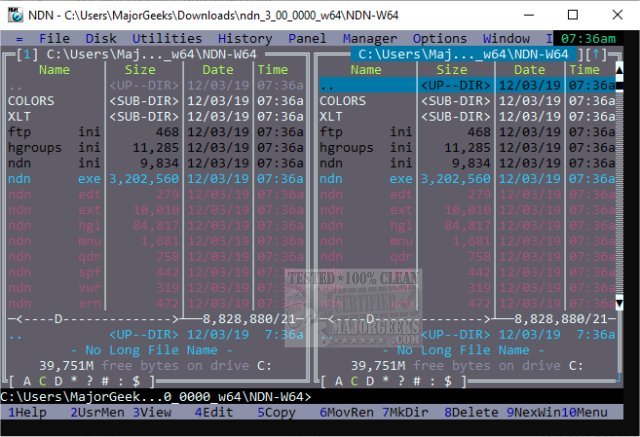The height and width of the screenshot is (437, 640).
Task: Open the Panel menu
Action: tap(307, 39)
